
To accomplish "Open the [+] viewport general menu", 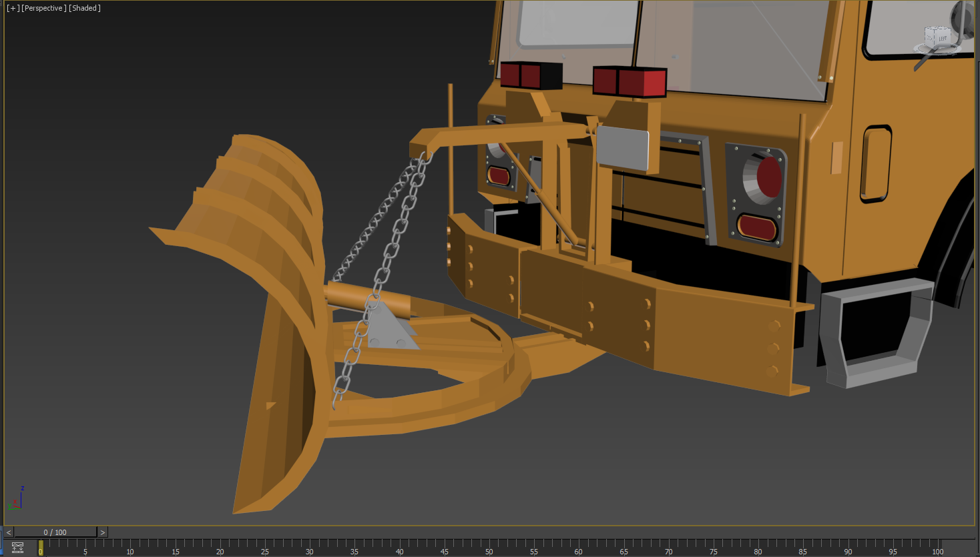I will [x=13, y=8].
